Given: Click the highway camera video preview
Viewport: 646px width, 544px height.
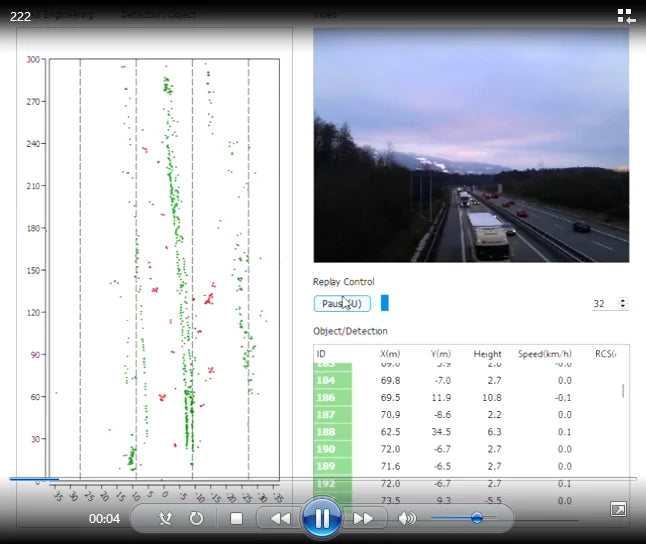Looking at the screenshot, I should 471,145.
